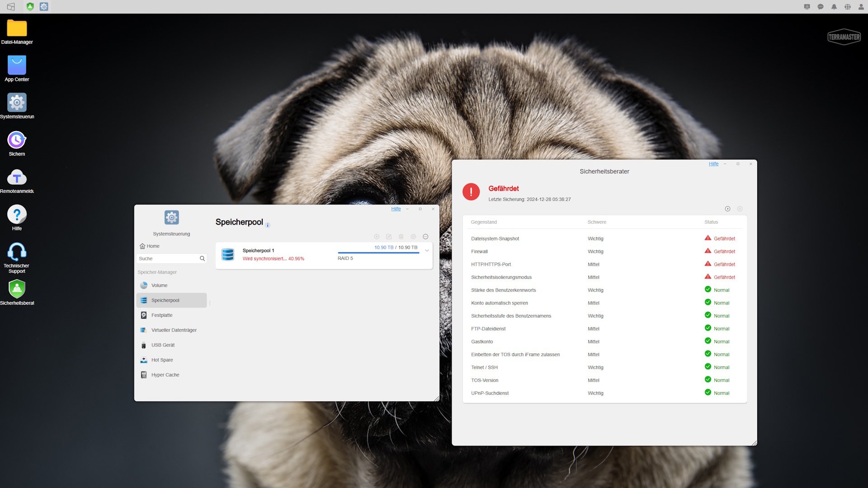The width and height of the screenshot is (868, 488).
Task: Start scan with play icon in Sicherheitsberater
Action: pos(727,209)
